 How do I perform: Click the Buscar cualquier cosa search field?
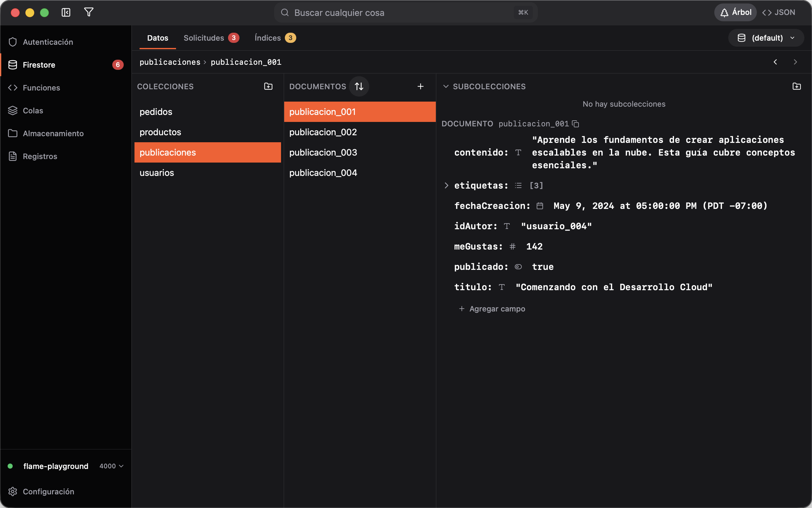[x=406, y=12]
